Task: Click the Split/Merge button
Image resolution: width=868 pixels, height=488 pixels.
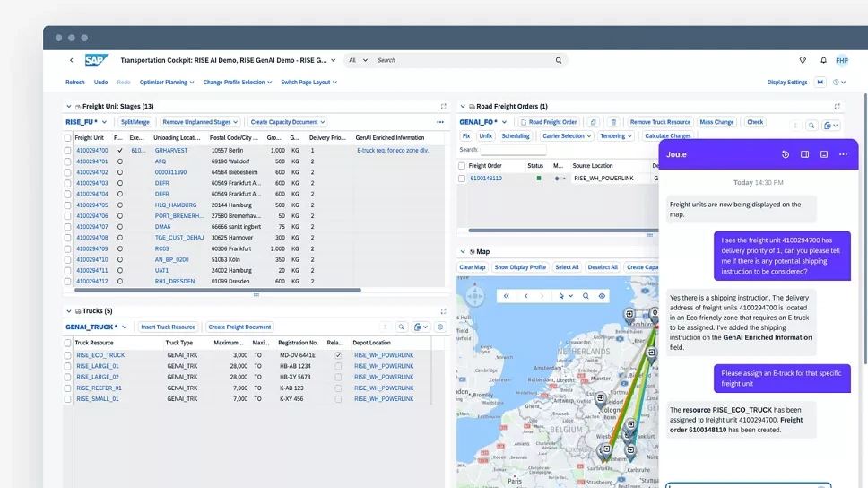Action: click(135, 122)
